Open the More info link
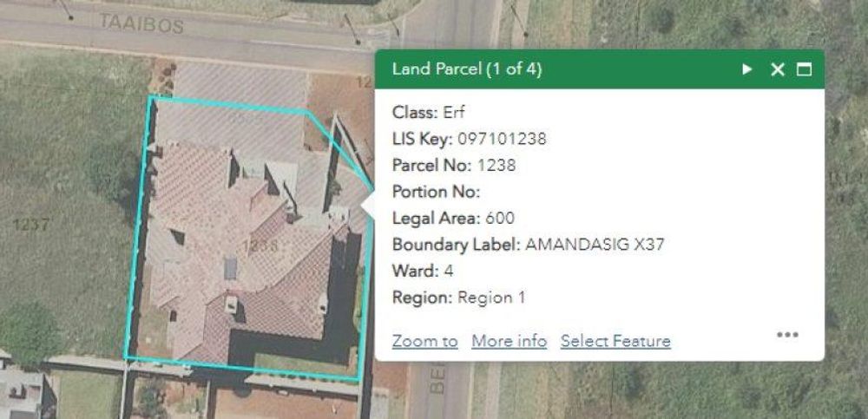 point(509,341)
